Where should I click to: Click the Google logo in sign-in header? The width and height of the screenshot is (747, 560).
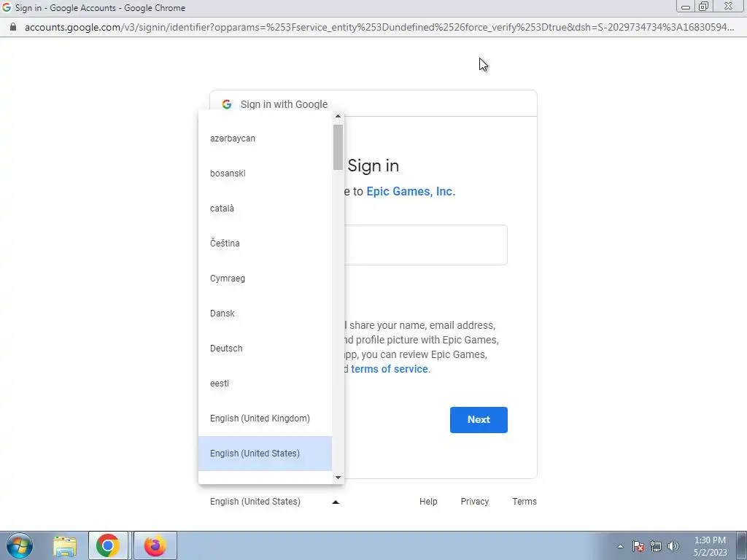[x=227, y=104]
